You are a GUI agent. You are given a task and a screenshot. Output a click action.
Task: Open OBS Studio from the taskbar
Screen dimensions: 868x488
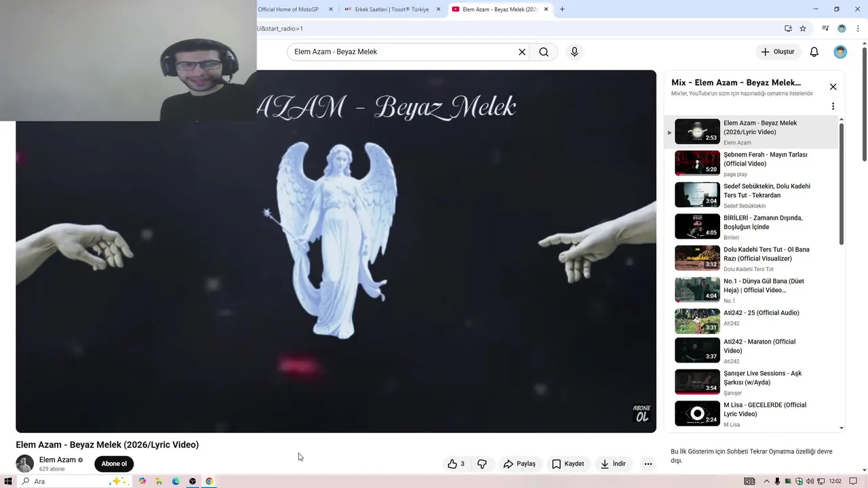tap(193, 481)
